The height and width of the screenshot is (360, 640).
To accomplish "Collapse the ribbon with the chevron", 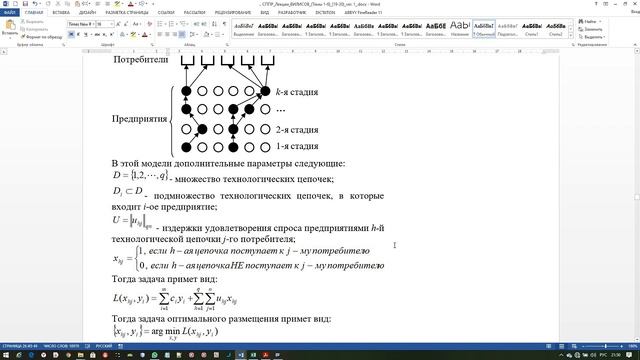I will pos(635,44).
